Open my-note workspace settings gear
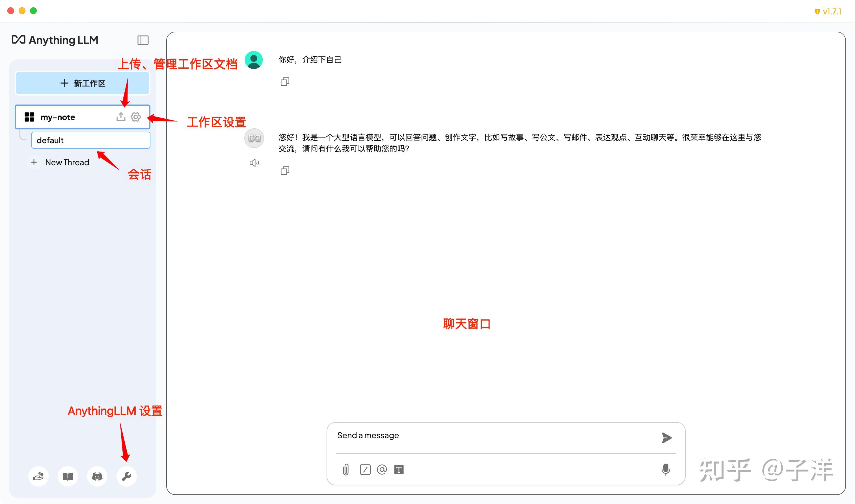Screen dimensions: 855x504 tap(136, 117)
